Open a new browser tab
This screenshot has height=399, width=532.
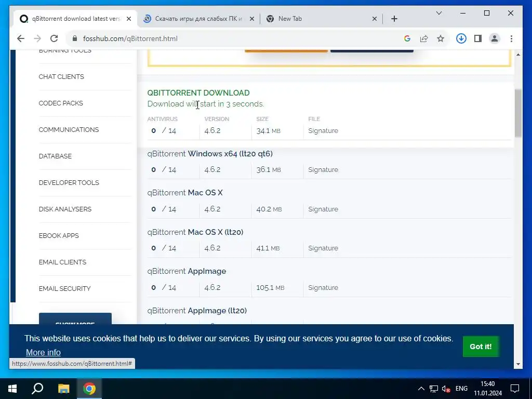[394, 19]
